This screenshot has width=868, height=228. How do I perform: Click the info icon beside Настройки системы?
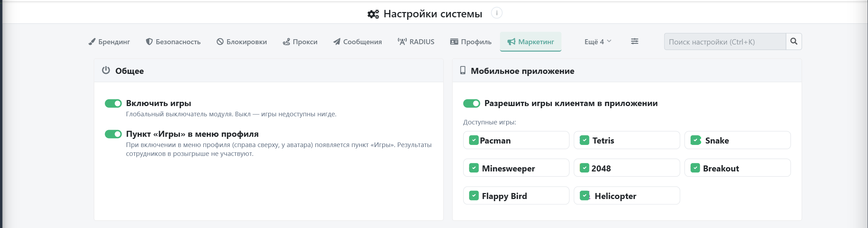tap(497, 13)
